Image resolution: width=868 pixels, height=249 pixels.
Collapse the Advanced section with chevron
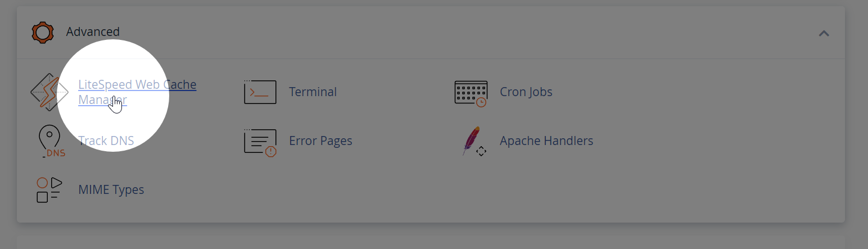(x=824, y=33)
